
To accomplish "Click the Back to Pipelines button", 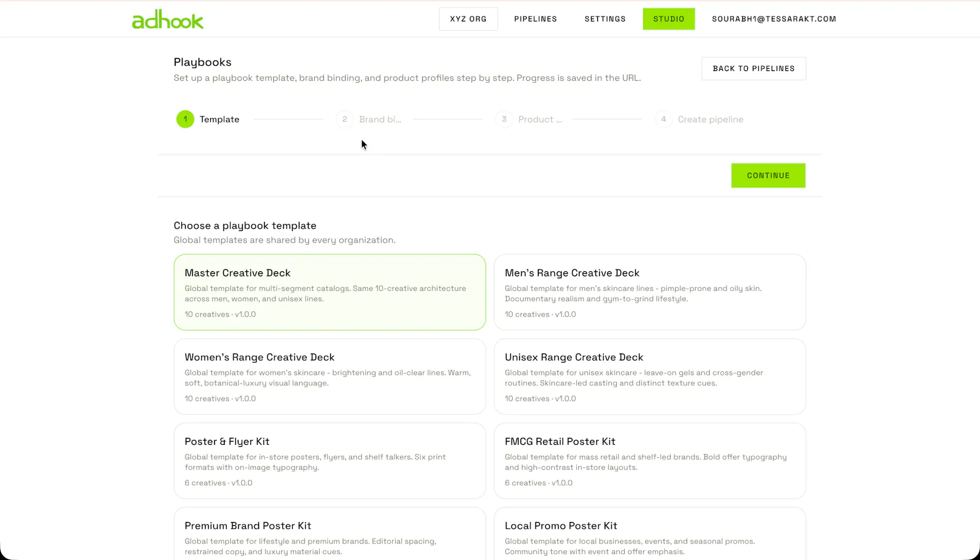I will (x=753, y=69).
